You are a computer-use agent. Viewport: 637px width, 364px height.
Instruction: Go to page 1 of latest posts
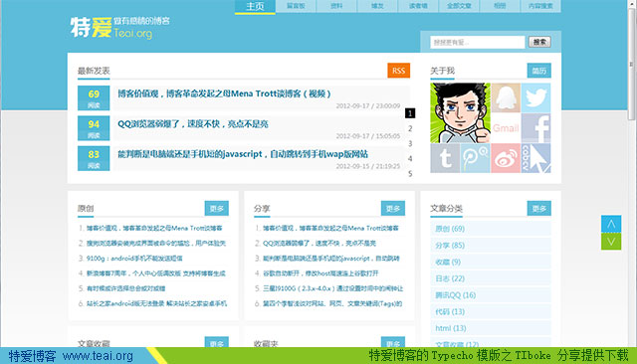[x=410, y=113]
